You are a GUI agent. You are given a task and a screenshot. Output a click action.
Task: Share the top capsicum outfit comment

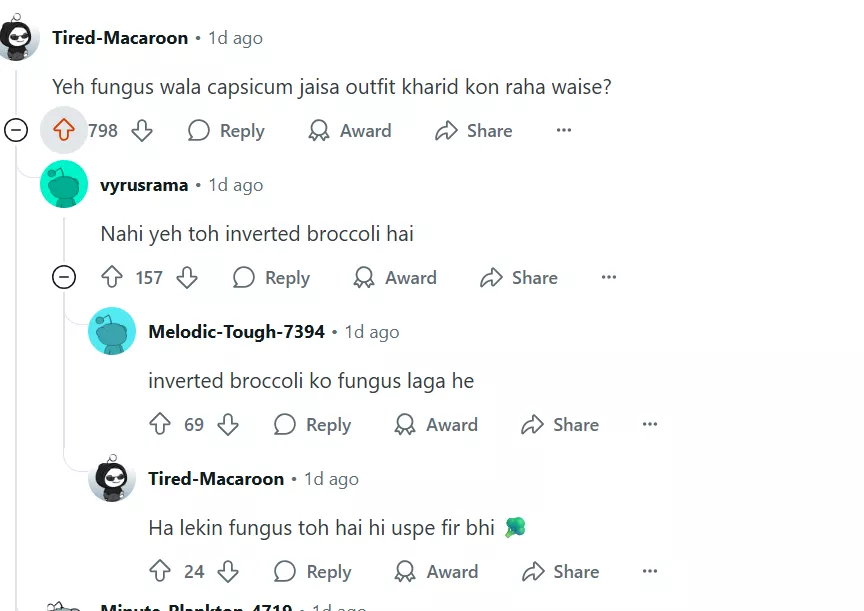click(x=473, y=131)
